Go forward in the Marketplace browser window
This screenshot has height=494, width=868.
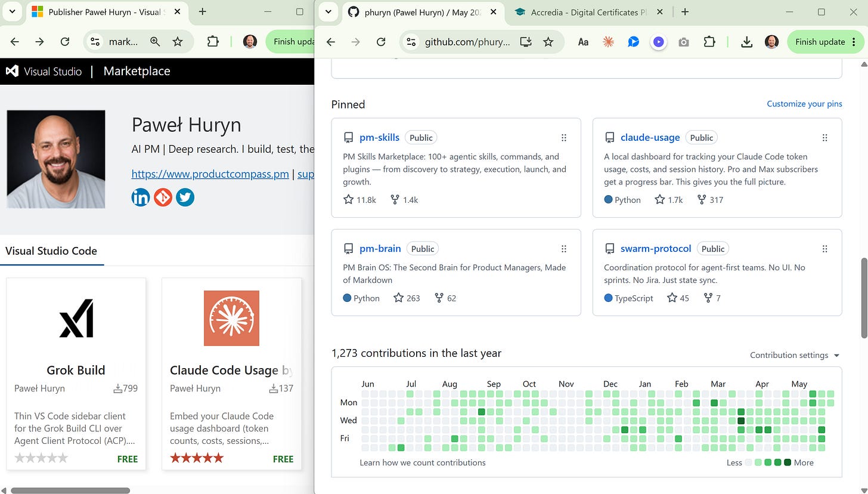tap(39, 42)
